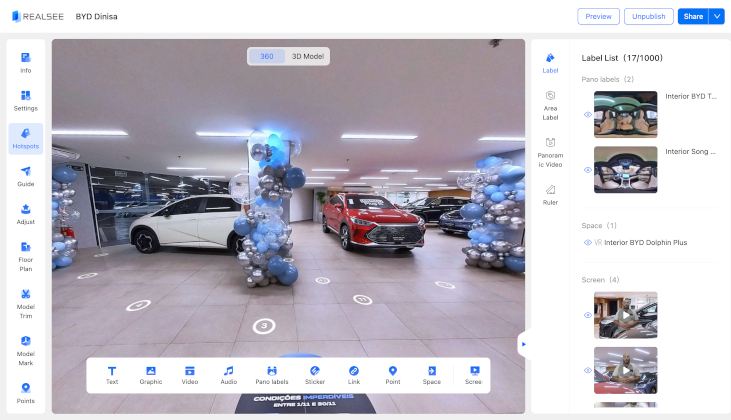Screen dimensions: 731x420
Task: Open the Interior Song pano thumbnail
Action: pos(626,170)
